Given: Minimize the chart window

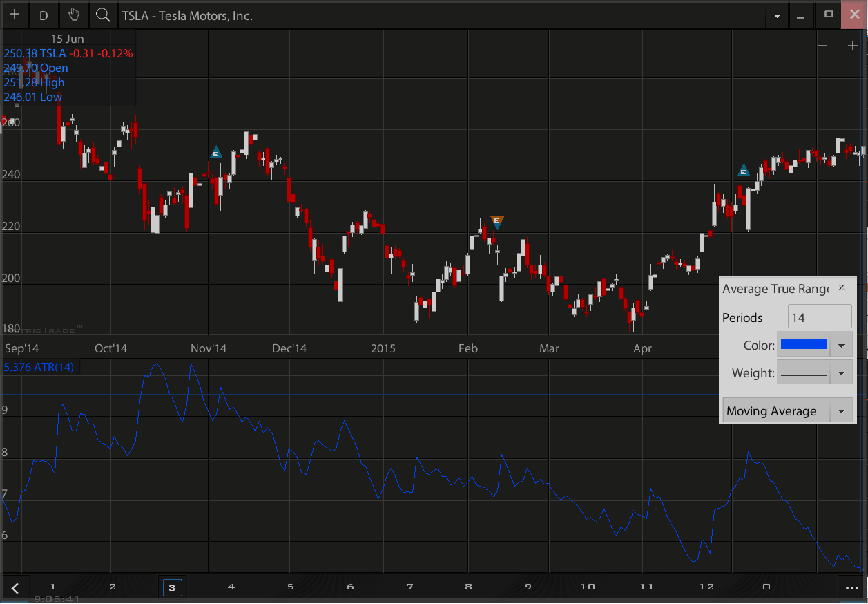Looking at the screenshot, I should (x=801, y=15).
